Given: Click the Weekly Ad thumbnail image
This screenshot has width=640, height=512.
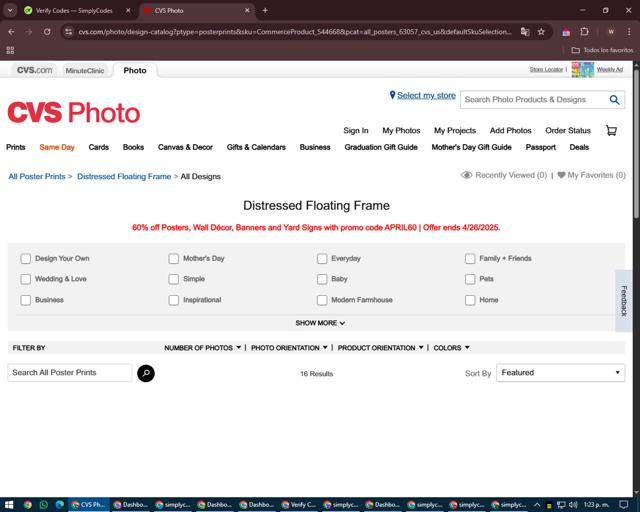Looking at the screenshot, I should tap(582, 70).
